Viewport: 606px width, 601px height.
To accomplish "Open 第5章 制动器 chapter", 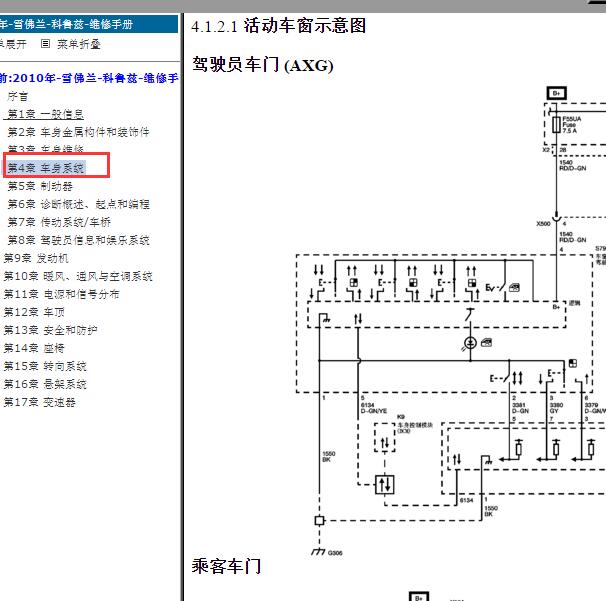I will tap(40, 186).
